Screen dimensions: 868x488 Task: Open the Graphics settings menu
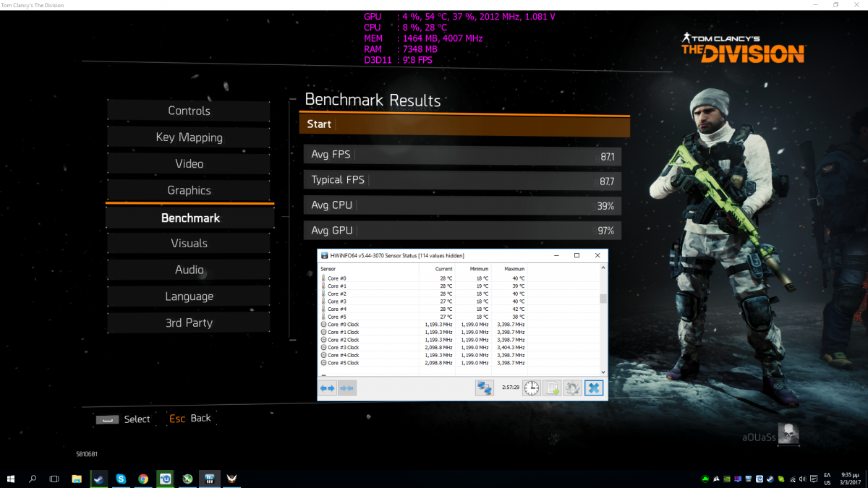tap(189, 190)
